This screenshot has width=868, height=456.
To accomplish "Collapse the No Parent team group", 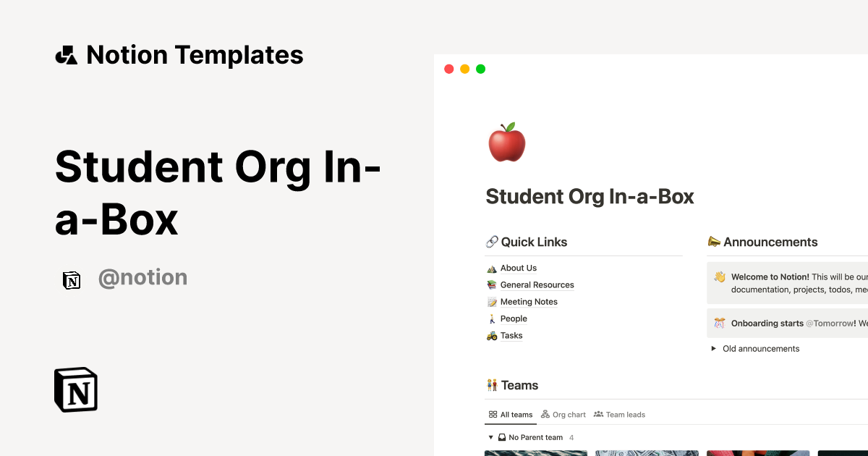I will coord(490,437).
